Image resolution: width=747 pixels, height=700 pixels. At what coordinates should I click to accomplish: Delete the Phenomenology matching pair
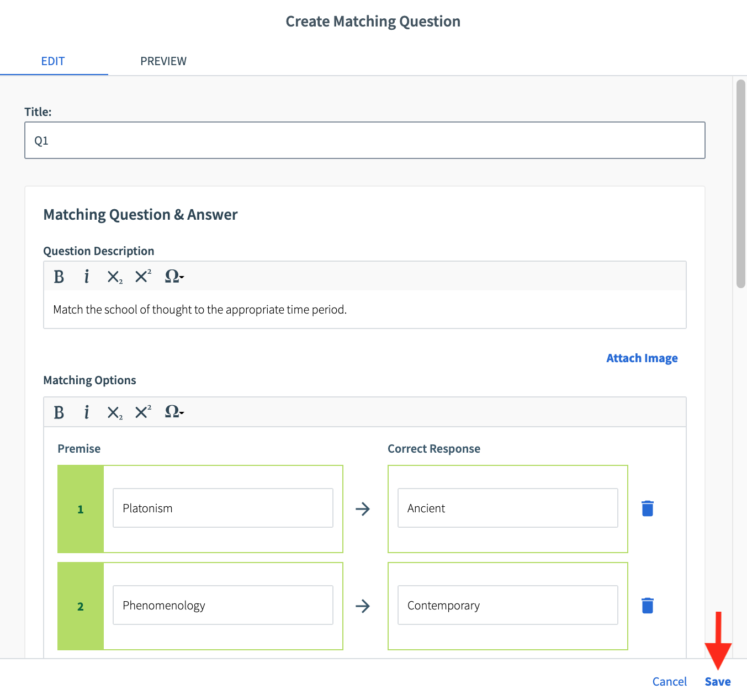(x=648, y=606)
